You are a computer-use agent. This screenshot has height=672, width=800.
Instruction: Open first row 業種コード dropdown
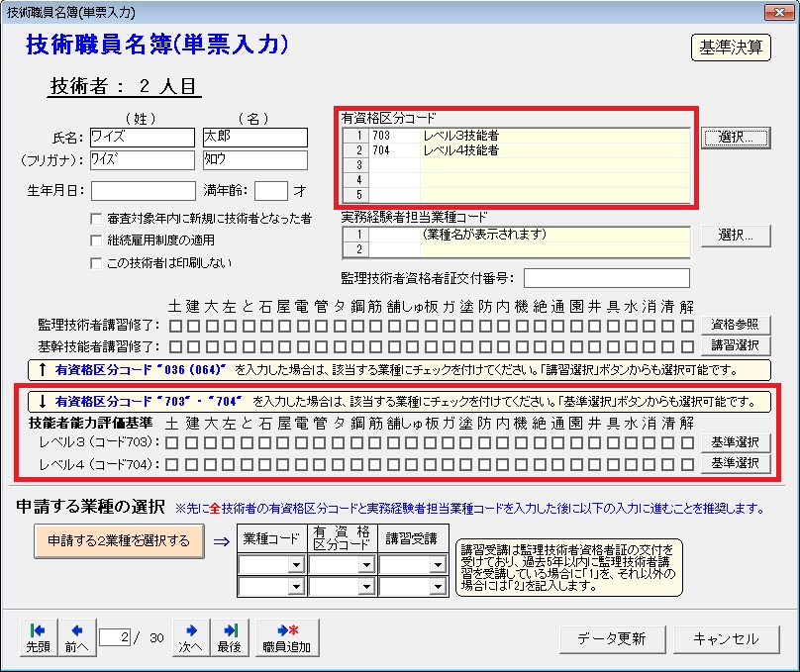click(296, 565)
